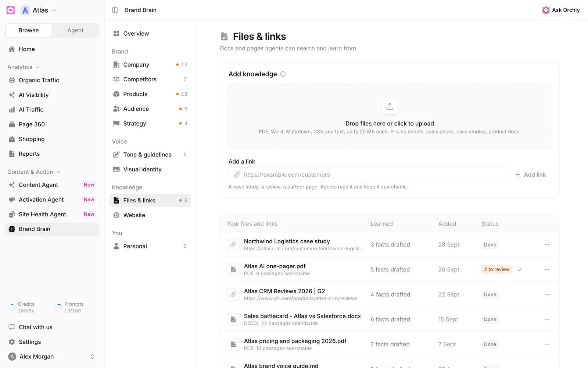
Task: Click the Credits 260/5k usage indicator
Action: click(x=22, y=307)
